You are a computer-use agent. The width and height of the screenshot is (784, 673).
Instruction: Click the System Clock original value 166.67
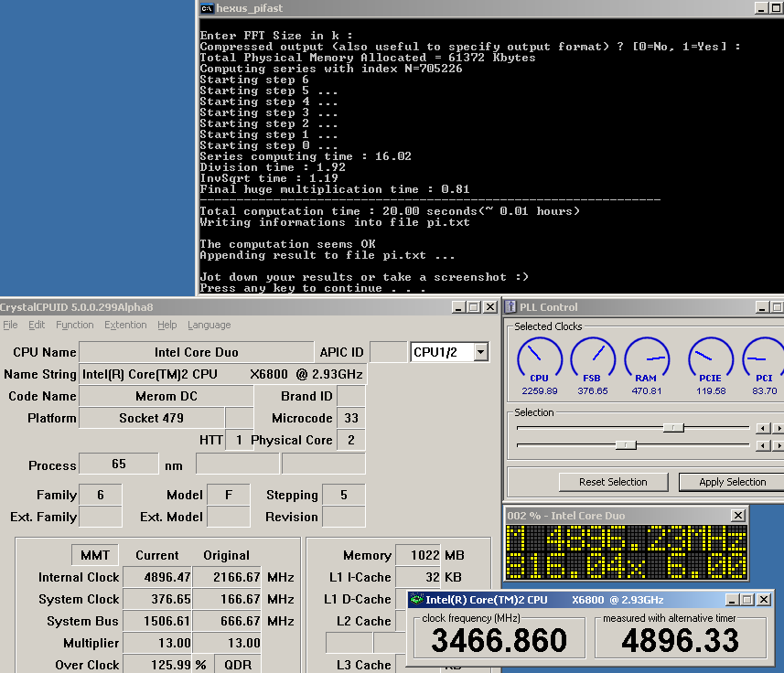click(227, 599)
